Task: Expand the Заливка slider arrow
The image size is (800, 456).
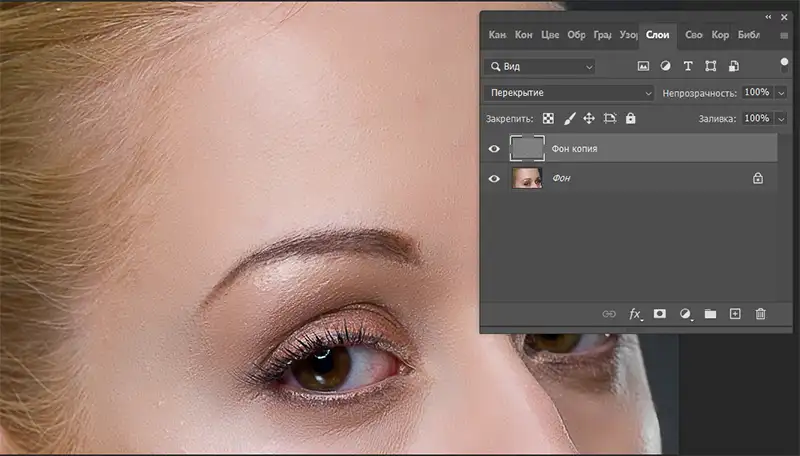Action: [x=781, y=119]
